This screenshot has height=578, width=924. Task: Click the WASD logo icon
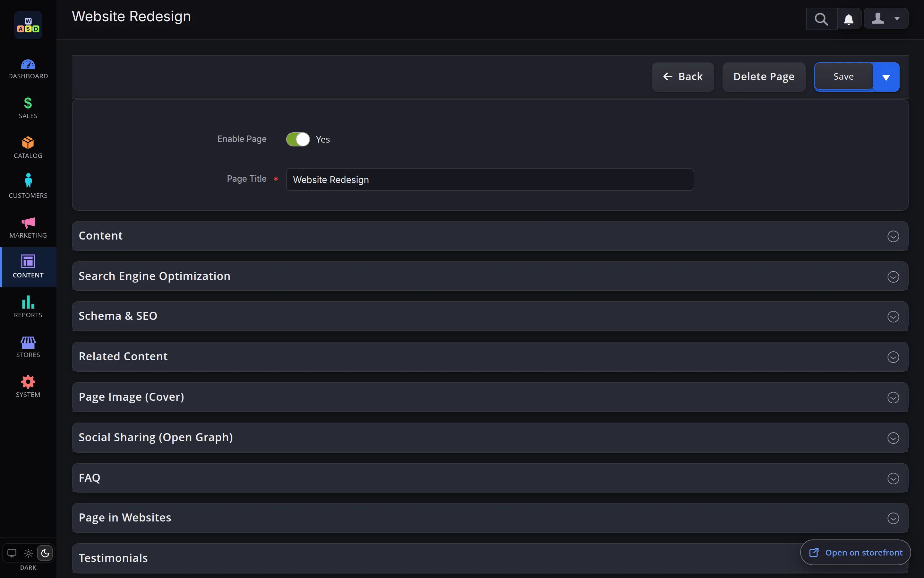click(28, 25)
